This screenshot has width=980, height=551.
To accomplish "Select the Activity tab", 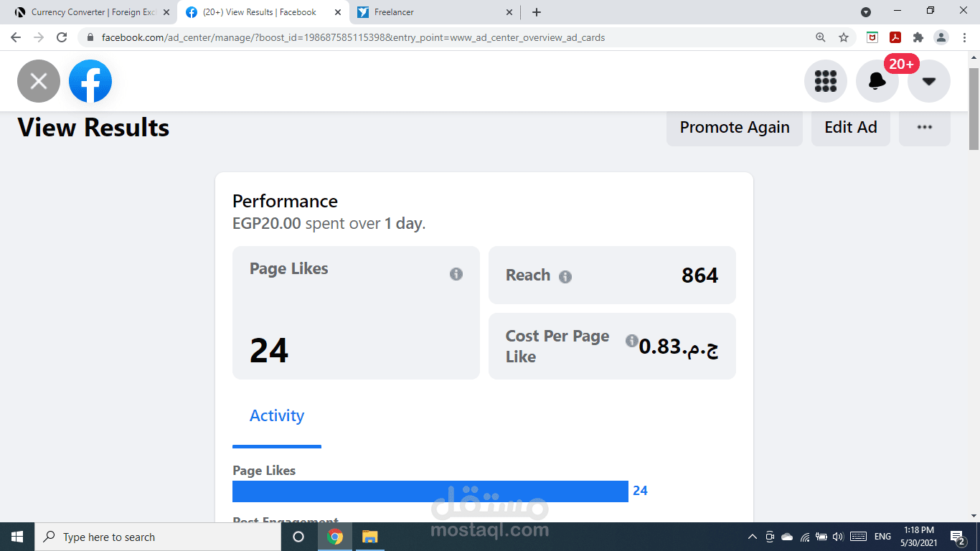I will coord(277,416).
